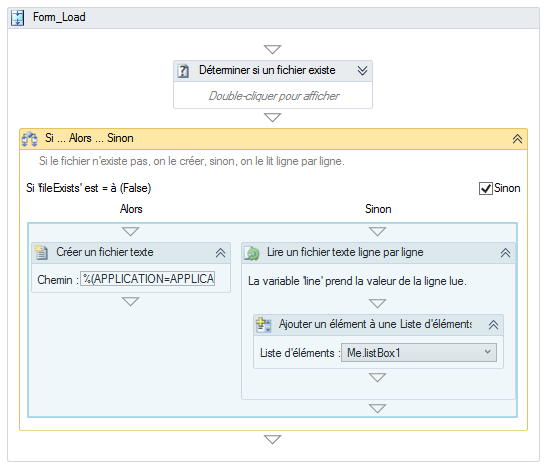The width and height of the screenshot is (550, 468).
Task: Click the 'Déterminer si un fichier existe' title
Action: click(267, 70)
